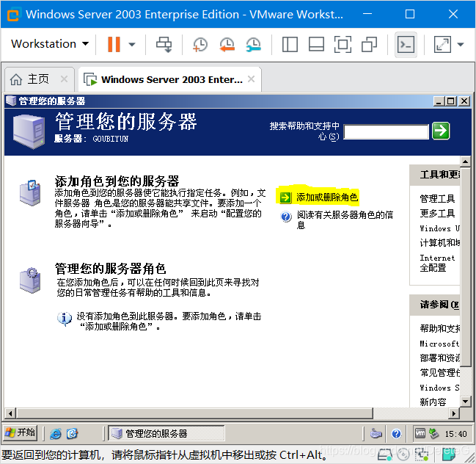Click the keyboard language bar icon
This screenshot has width=476, height=464.
[376, 433]
